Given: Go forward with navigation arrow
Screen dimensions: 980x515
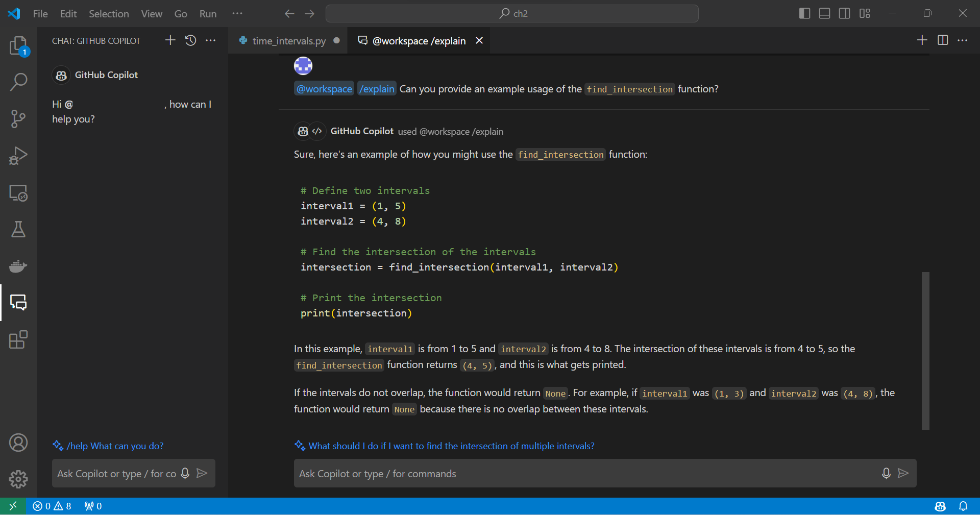Looking at the screenshot, I should pyautogui.click(x=310, y=14).
